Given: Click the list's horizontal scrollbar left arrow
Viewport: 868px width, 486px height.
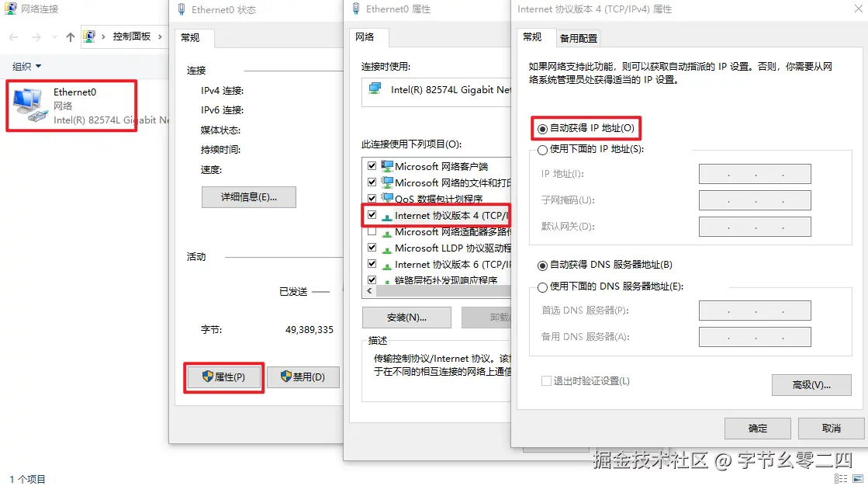Looking at the screenshot, I should pos(369,291).
